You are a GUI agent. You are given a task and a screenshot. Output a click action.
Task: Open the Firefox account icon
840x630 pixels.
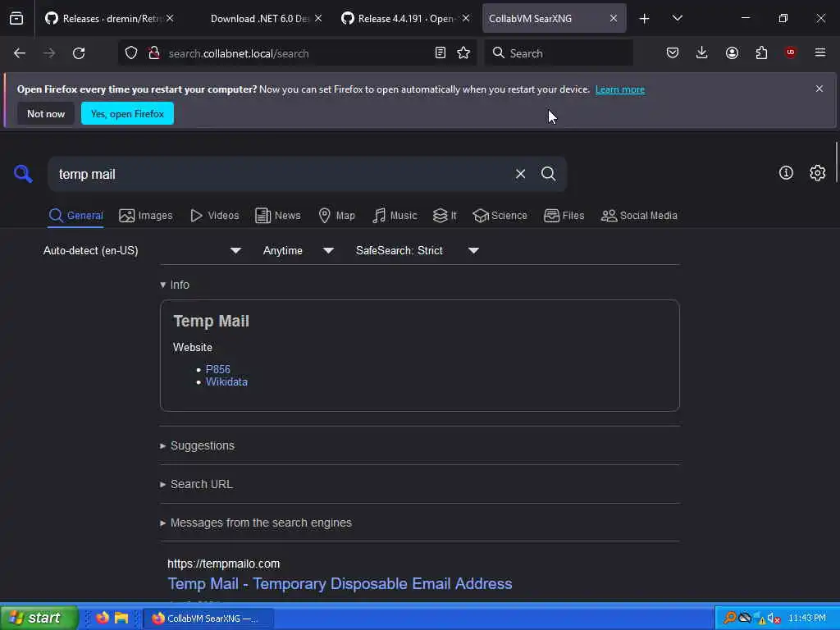click(732, 52)
